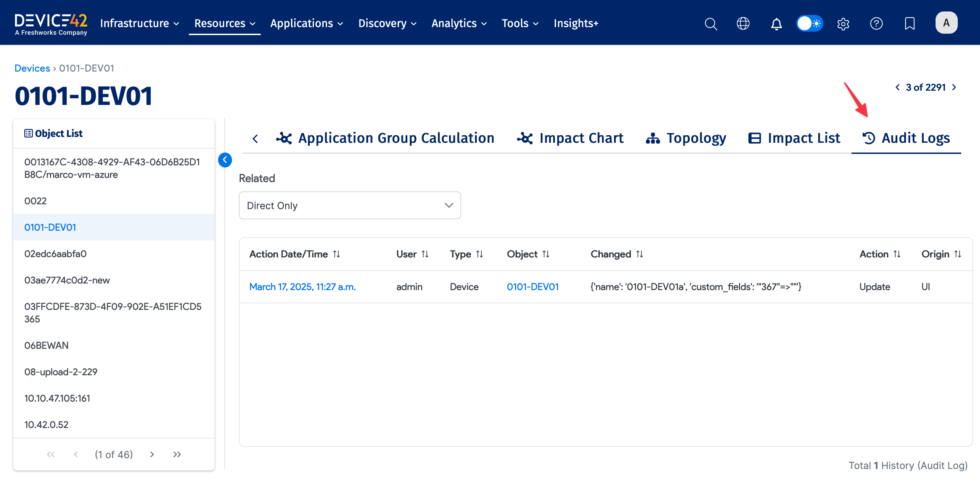980x485 pixels.
Task: Open the search magnifier icon
Action: tap(710, 24)
